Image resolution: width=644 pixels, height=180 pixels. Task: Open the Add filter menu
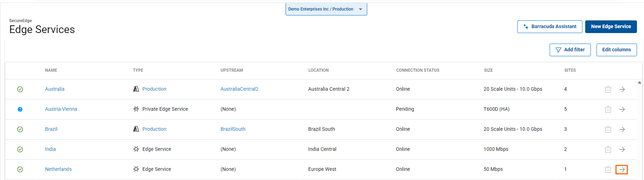pyautogui.click(x=570, y=50)
